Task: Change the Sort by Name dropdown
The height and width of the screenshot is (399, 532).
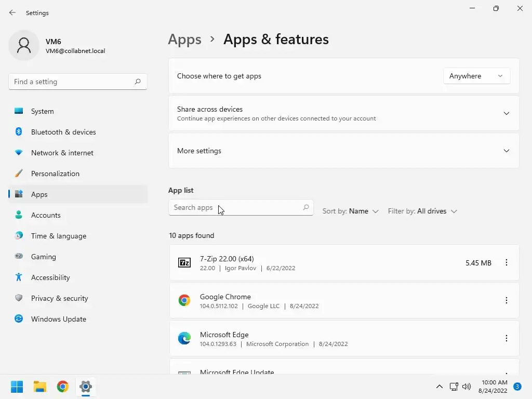Action: pos(351,211)
